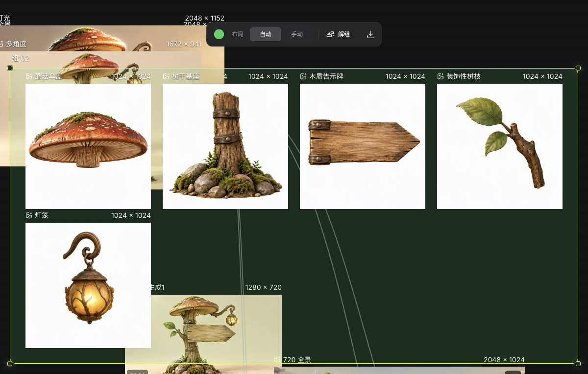Screen dimensions: 588x374
Task: Select the mushroom cap image
Action: pyautogui.click(x=88, y=146)
